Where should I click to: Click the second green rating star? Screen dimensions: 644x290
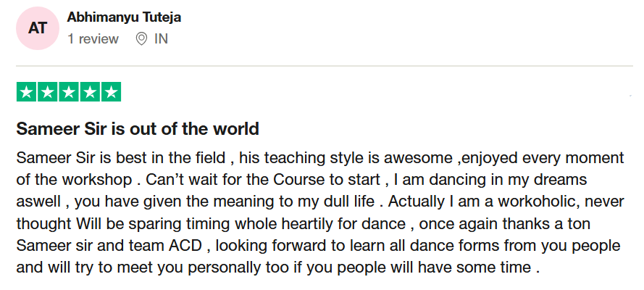[48, 92]
